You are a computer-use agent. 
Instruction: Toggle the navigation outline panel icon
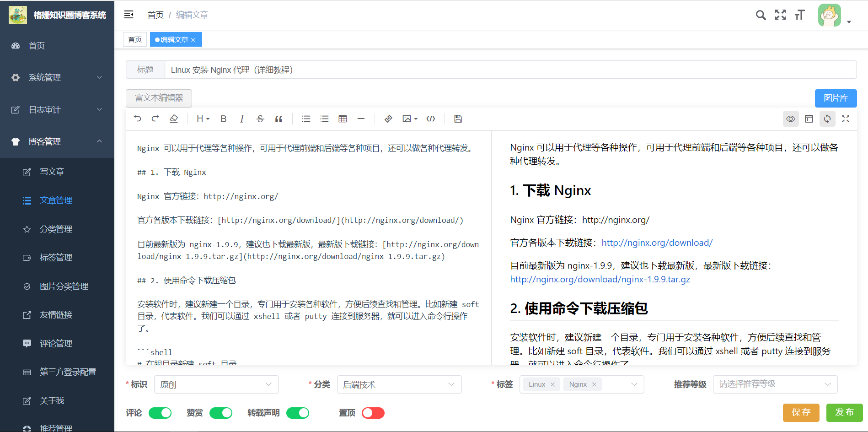pyautogui.click(x=809, y=119)
